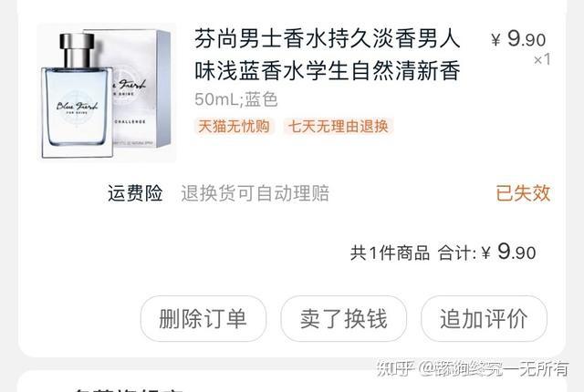The image size is (584, 392).
Task: Tap the 已失效 insurance status text
Action: click(x=523, y=193)
